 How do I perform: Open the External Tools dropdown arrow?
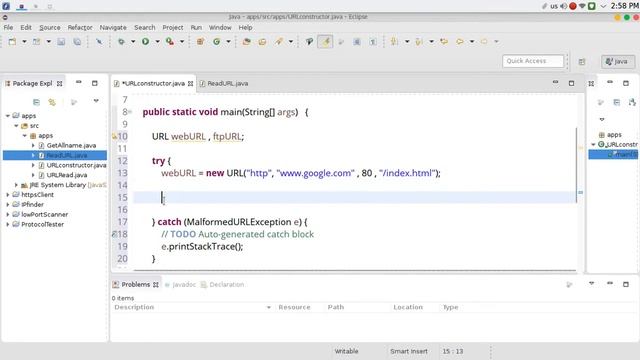[x=182, y=42]
